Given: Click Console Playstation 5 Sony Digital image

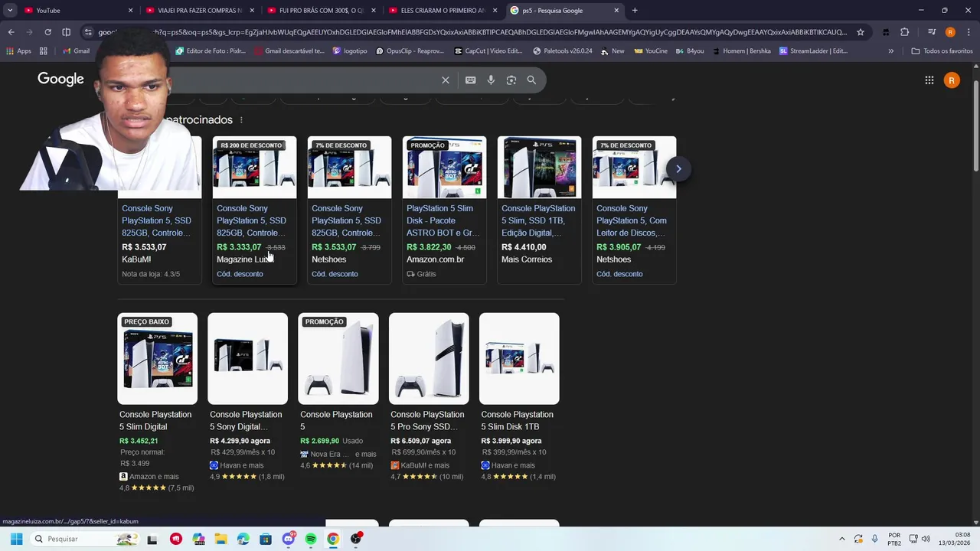Looking at the screenshot, I should point(247,358).
